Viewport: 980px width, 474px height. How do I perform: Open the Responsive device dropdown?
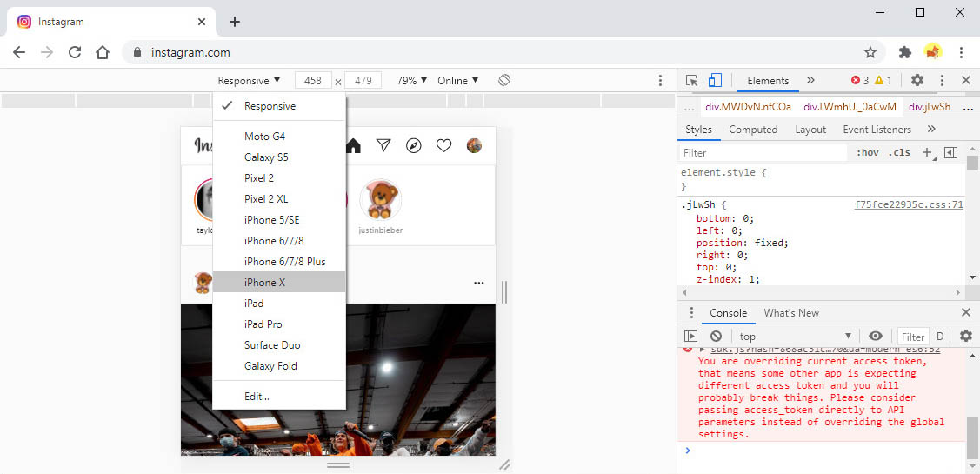tap(249, 81)
